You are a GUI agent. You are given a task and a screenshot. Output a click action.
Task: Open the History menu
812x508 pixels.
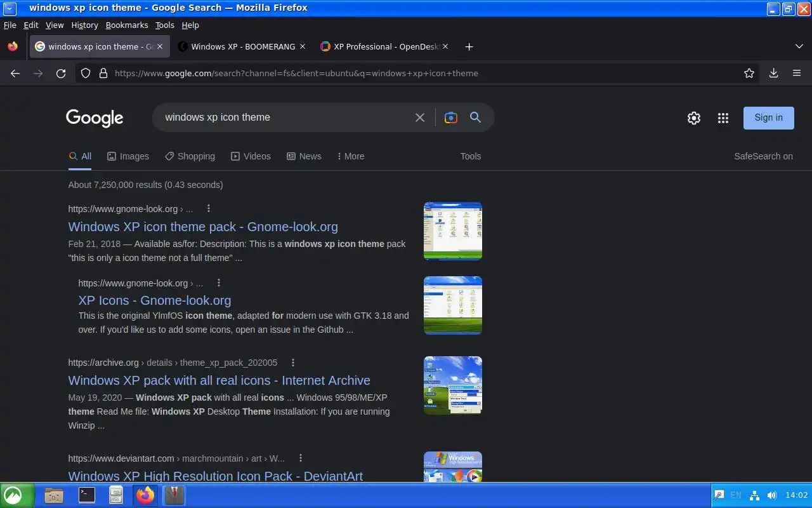84,25
